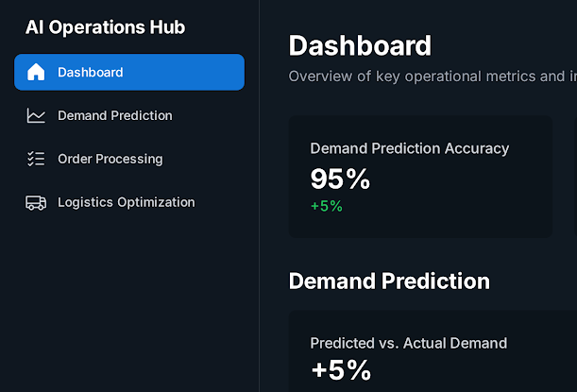Click the large +5% demand figure
Screen dimensions: 577x392
coord(340,369)
